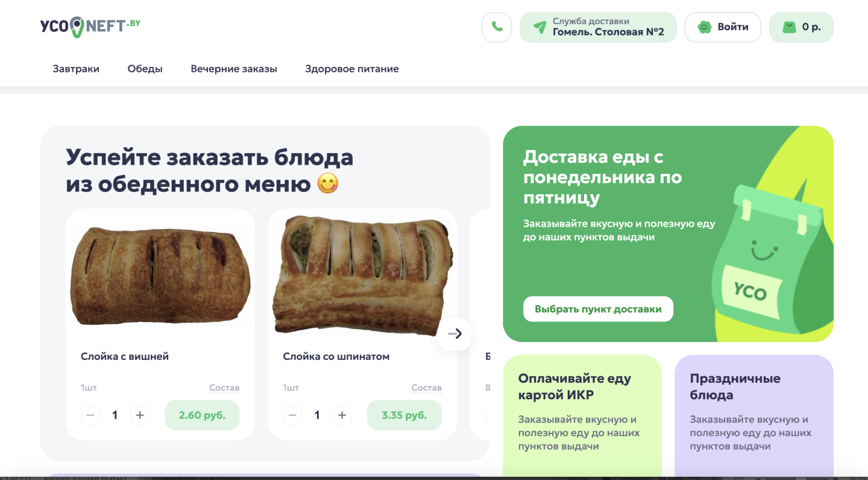Add Слойка со шпинатом for 3.35 руб.
This screenshot has height=480, width=868.
point(404,415)
